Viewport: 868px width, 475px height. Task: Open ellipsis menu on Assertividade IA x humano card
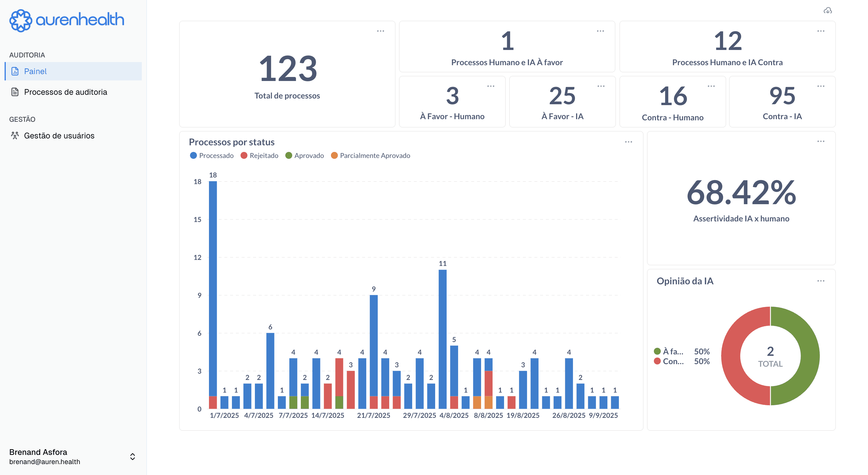[821, 141]
